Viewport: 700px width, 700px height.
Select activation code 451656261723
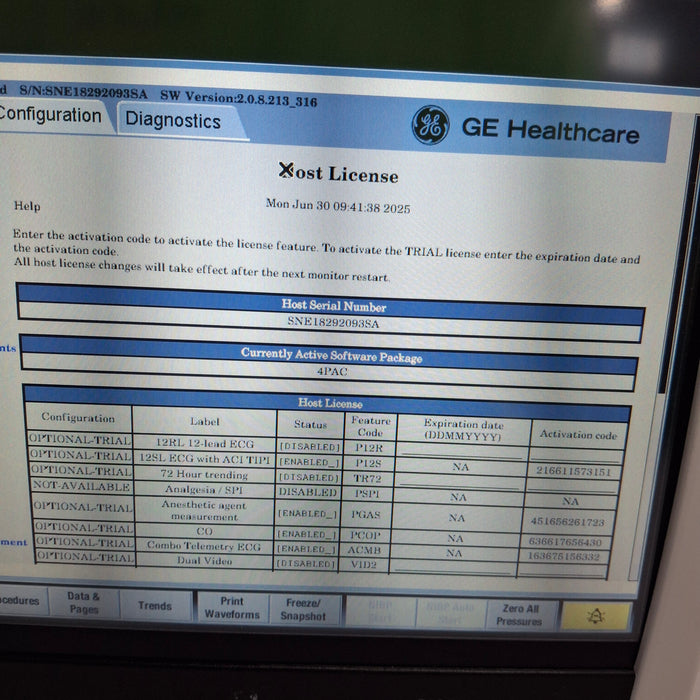[567, 521]
